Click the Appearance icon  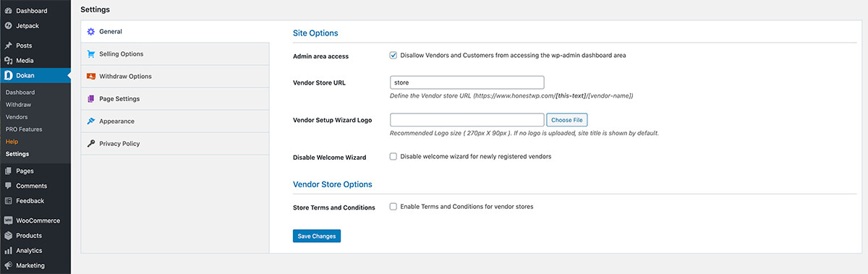[x=91, y=121]
